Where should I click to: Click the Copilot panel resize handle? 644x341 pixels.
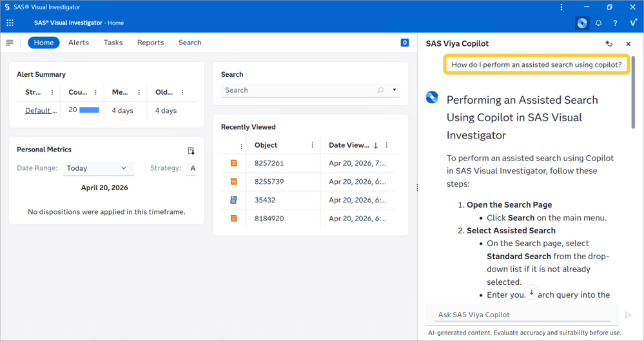417,188
